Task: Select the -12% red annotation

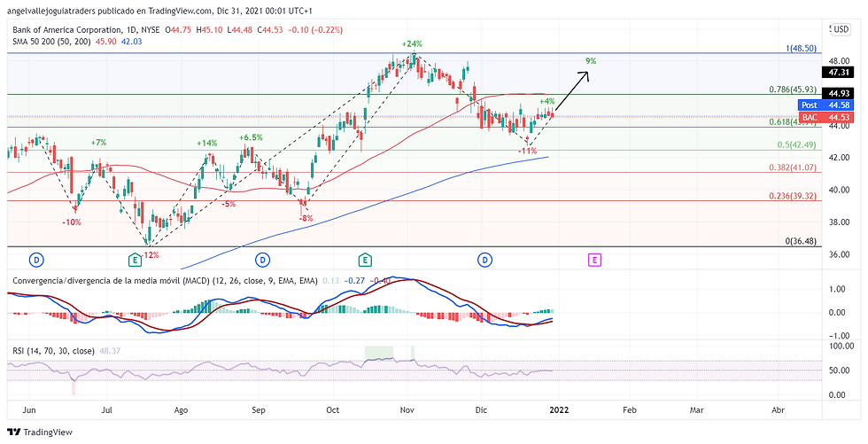Action: point(151,254)
